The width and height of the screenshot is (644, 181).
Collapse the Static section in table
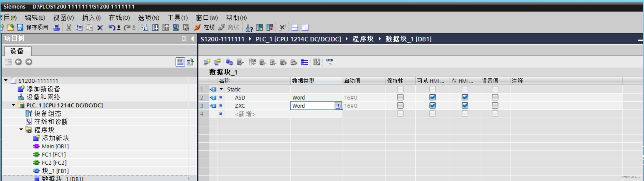click(221, 89)
